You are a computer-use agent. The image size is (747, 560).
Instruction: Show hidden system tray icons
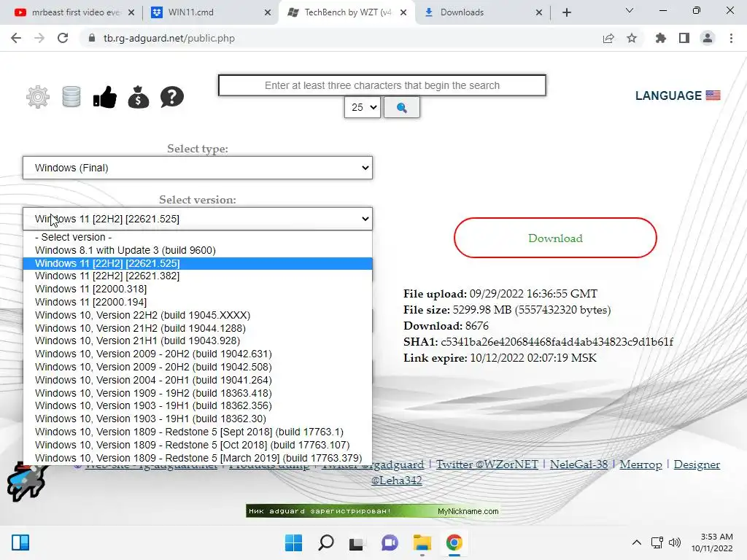click(x=636, y=542)
